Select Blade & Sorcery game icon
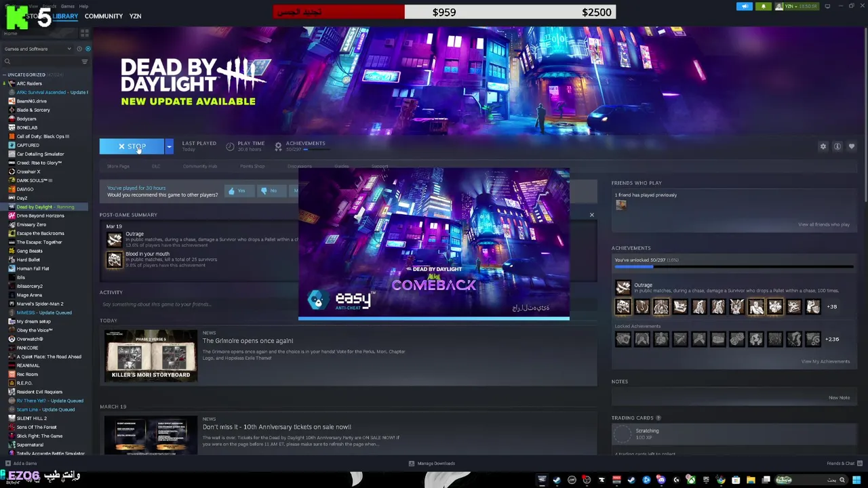The height and width of the screenshot is (488, 868). 12,110
